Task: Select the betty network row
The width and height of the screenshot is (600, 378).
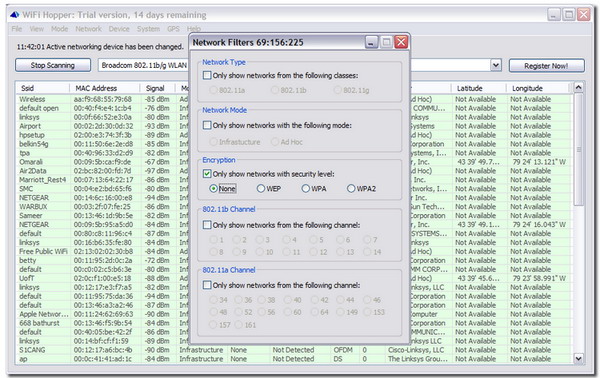Action: click(x=294, y=260)
